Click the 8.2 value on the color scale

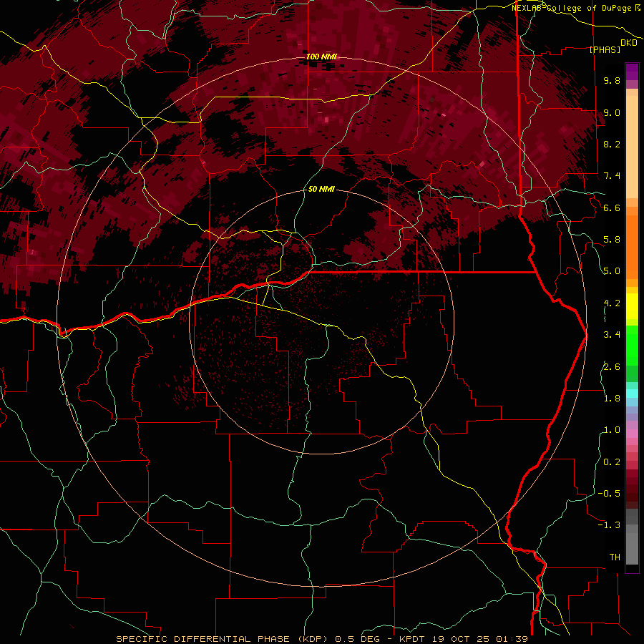point(612,144)
